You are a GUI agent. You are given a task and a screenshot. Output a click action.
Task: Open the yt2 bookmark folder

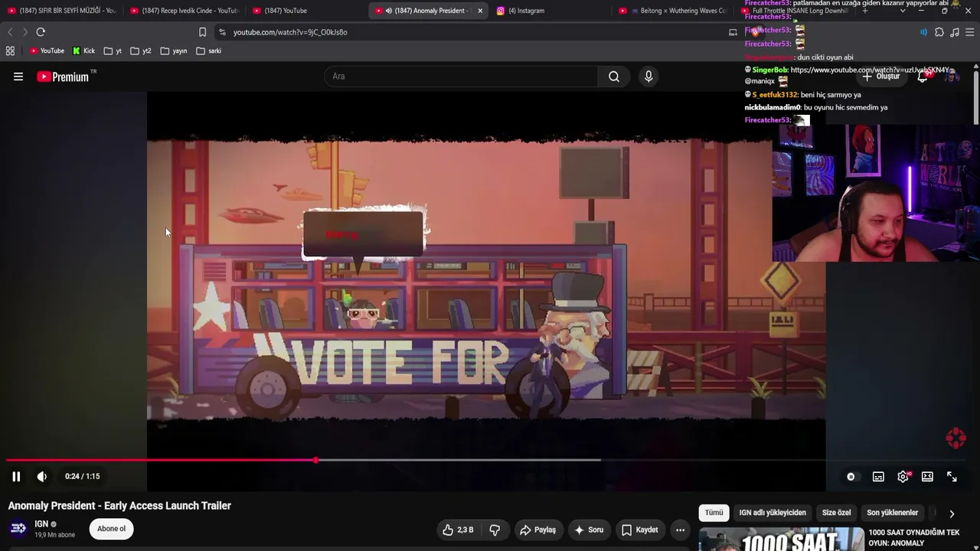[141, 51]
